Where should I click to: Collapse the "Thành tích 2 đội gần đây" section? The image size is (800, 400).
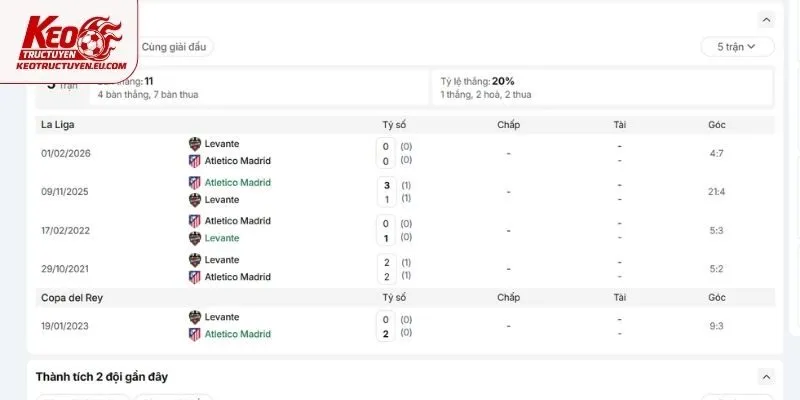[x=766, y=377]
